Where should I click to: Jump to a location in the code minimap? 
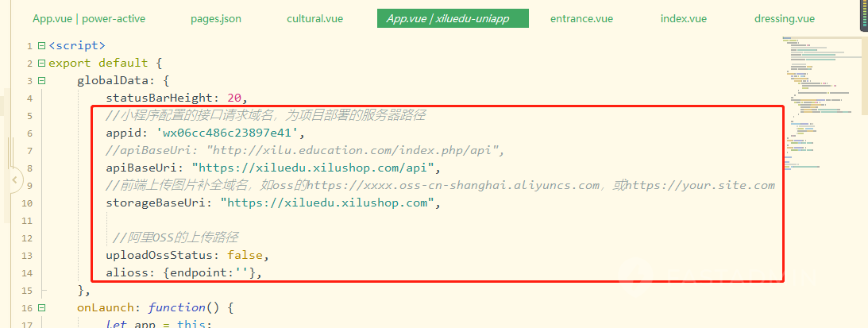pos(821,103)
